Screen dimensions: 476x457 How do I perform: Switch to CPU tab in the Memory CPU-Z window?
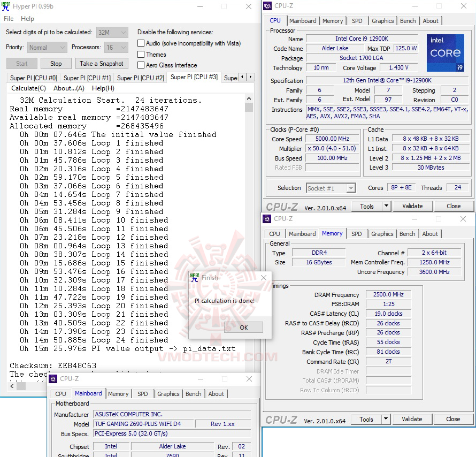tap(274, 234)
